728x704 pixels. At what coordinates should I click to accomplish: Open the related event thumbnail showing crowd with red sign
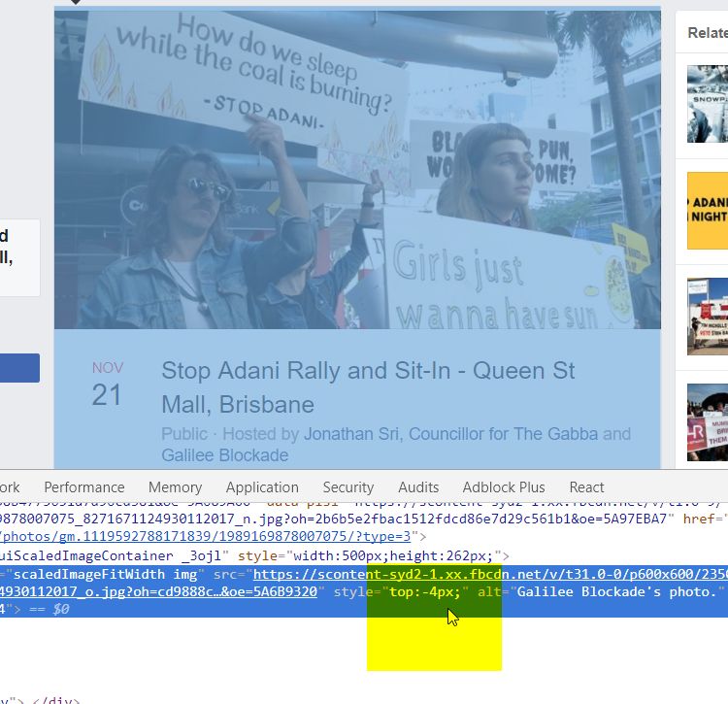tap(707, 422)
